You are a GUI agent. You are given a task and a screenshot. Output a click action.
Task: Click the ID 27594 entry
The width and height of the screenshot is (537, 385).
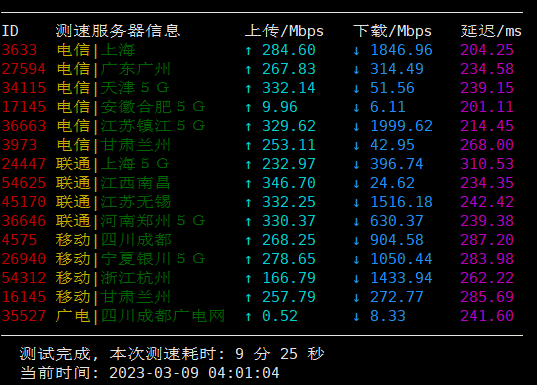tap(24, 69)
